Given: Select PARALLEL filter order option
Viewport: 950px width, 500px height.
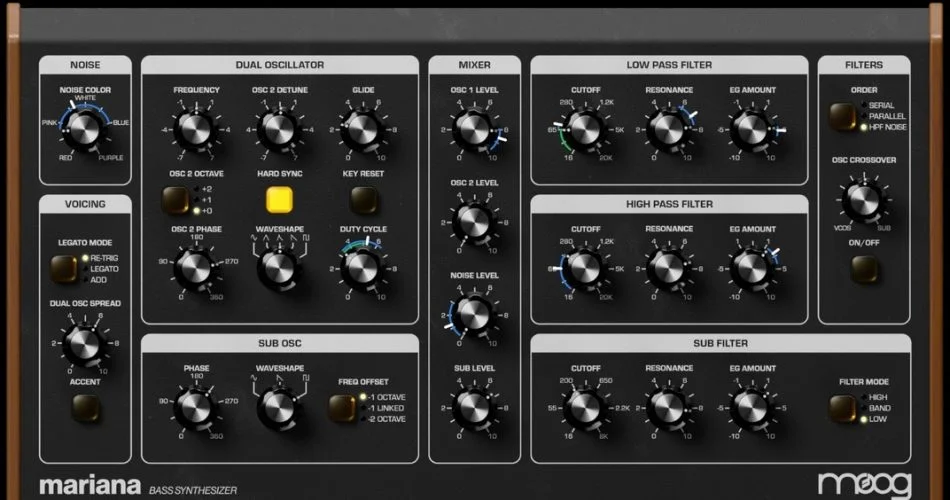Looking at the screenshot, I should pos(887,116).
